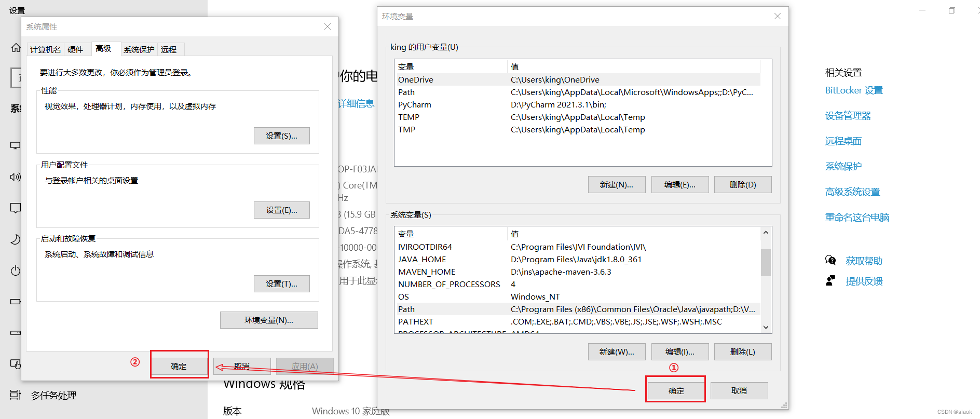
Task: Click the 提供反馈 person icon
Action: (831, 281)
